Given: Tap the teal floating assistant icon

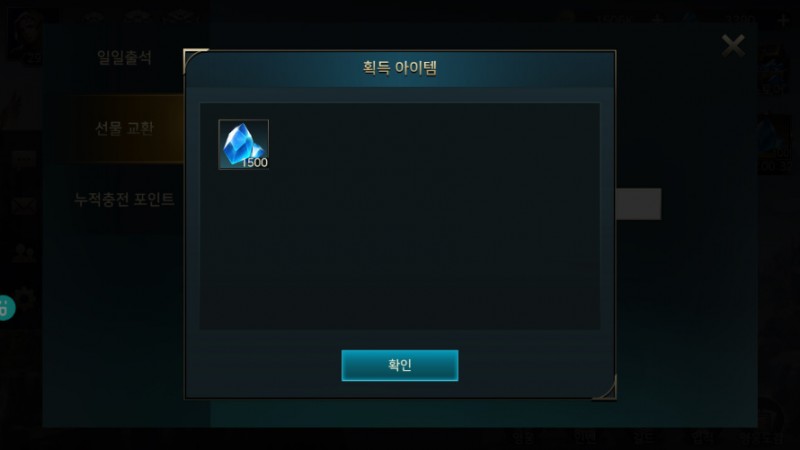Looking at the screenshot, I should point(6,308).
